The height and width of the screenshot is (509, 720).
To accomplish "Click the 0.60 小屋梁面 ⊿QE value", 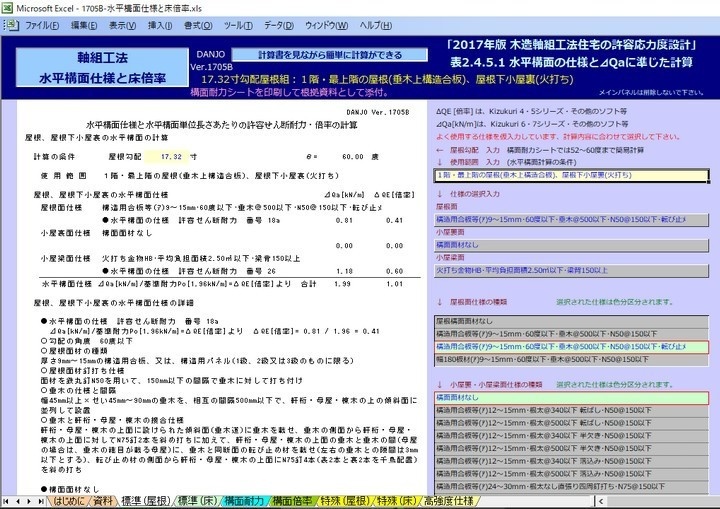I will [394, 271].
